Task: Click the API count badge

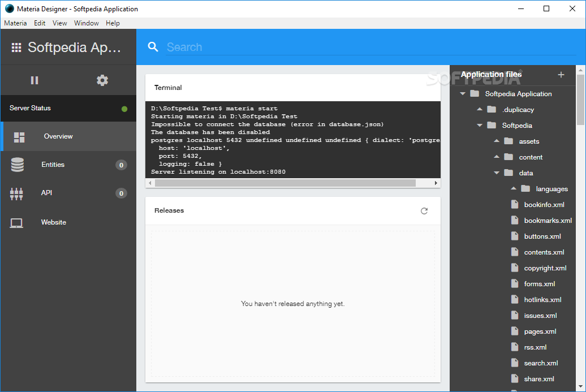Action: pyautogui.click(x=121, y=193)
